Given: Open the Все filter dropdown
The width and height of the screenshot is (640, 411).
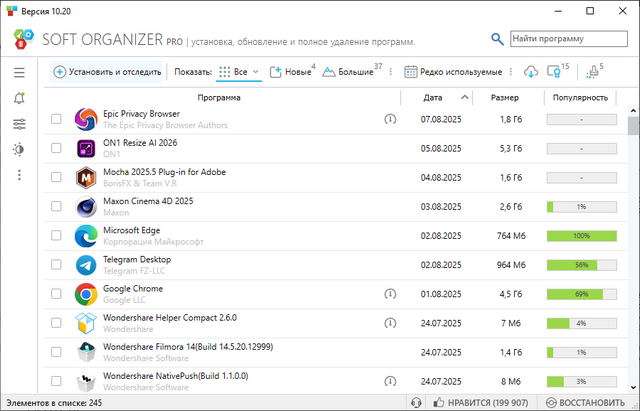Looking at the screenshot, I should pos(239,72).
